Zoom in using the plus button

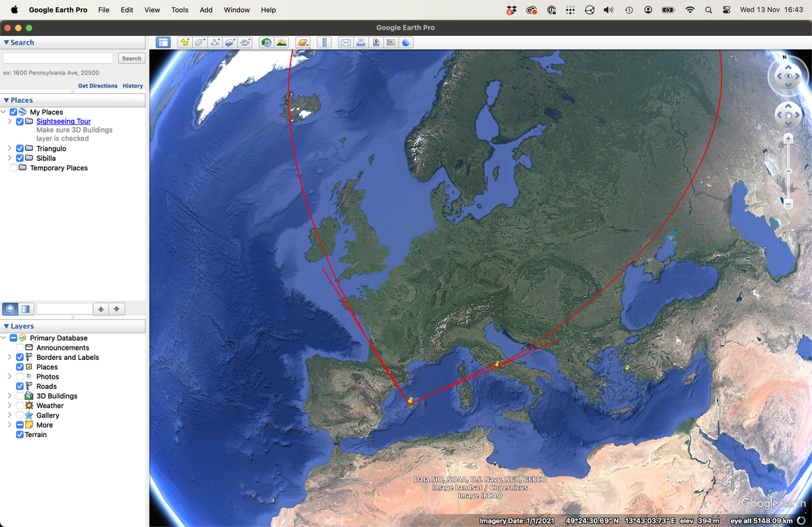click(788, 139)
